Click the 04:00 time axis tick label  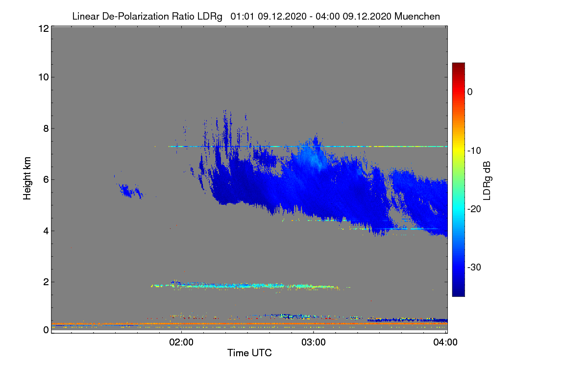coord(445,343)
